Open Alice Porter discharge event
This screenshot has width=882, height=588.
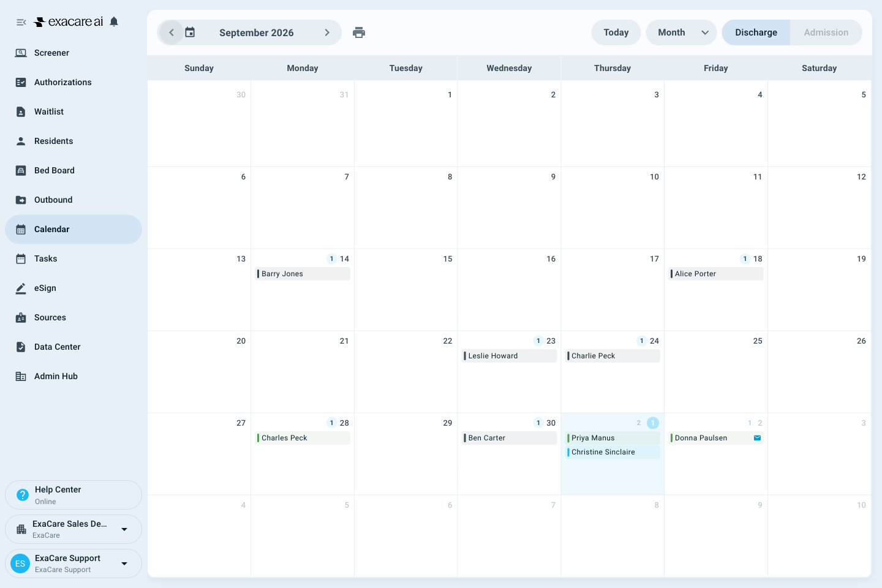(x=716, y=274)
